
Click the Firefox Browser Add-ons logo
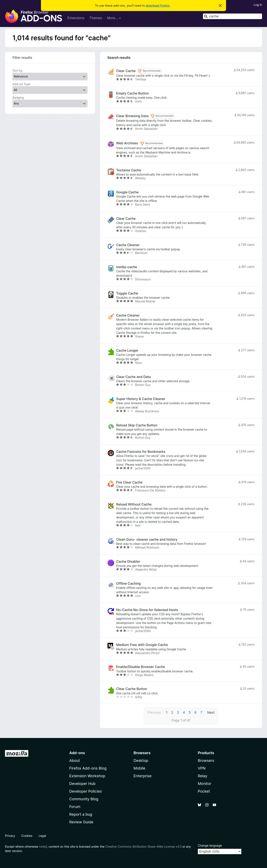click(34, 16)
